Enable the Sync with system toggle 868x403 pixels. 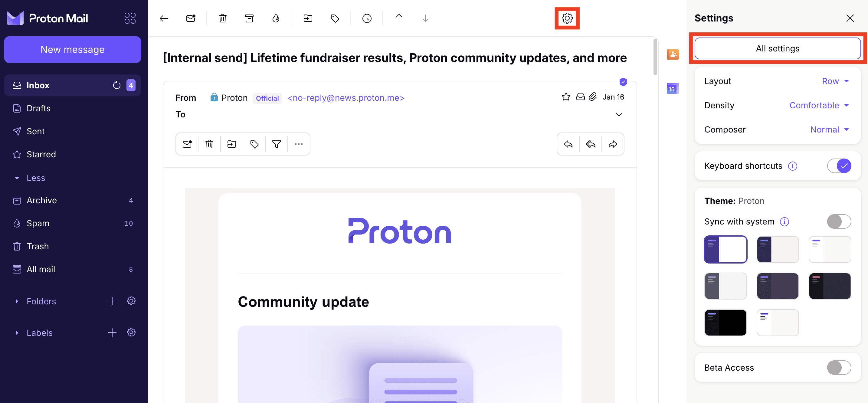click(x=839, y=221)
